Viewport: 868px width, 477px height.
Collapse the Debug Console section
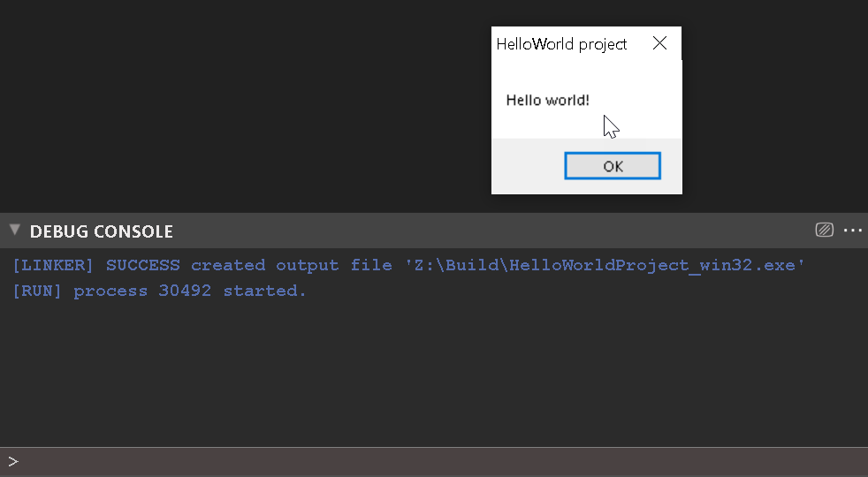click(15, 231)
